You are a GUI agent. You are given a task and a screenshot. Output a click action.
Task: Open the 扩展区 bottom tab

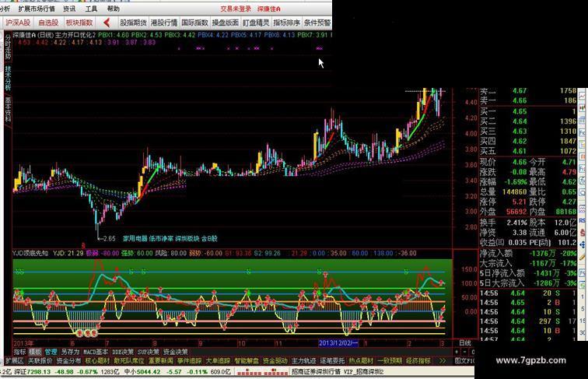click(14, 361)
